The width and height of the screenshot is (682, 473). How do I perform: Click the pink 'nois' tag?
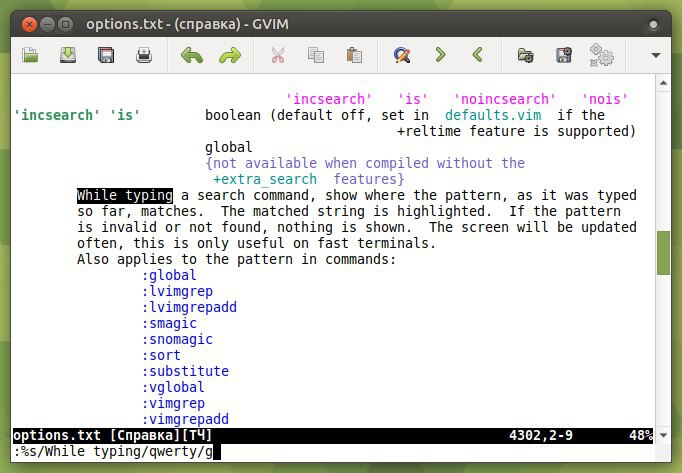click(x=605, y=99)
